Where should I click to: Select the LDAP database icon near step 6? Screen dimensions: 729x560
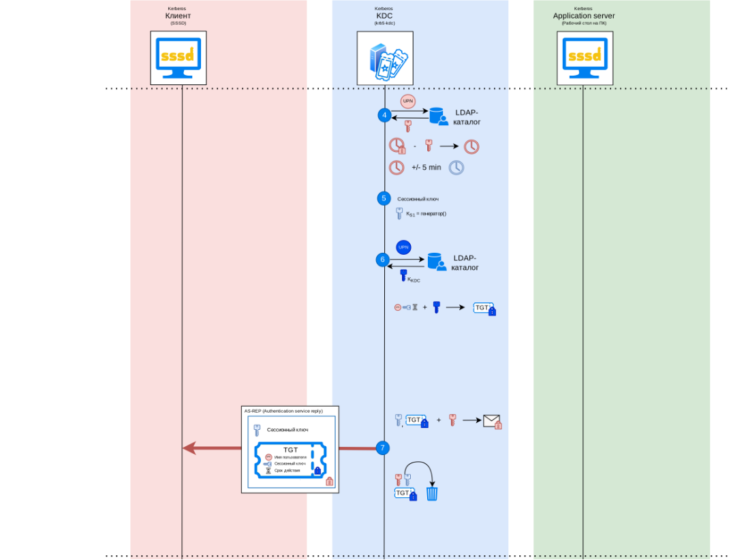coord(436,262)
